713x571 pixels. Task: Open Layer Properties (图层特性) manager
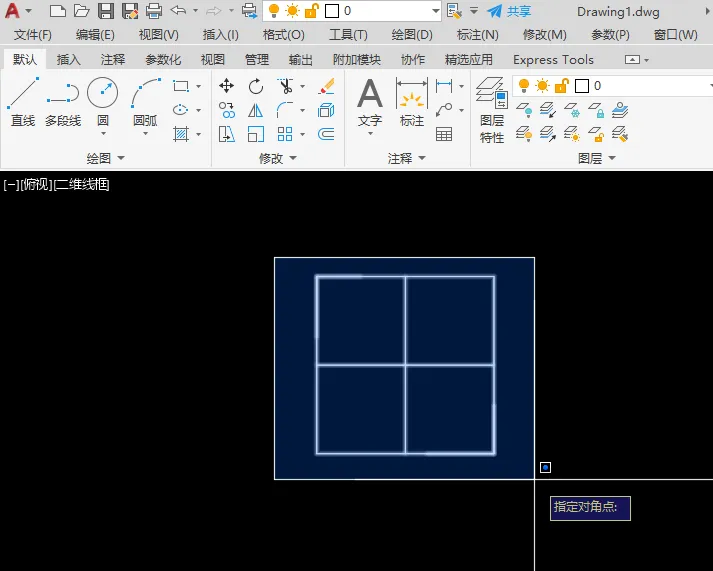click(492, 110)
